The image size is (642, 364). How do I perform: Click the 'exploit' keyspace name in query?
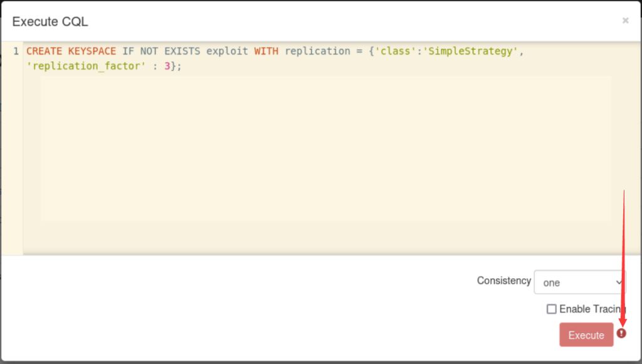[227, 51]
